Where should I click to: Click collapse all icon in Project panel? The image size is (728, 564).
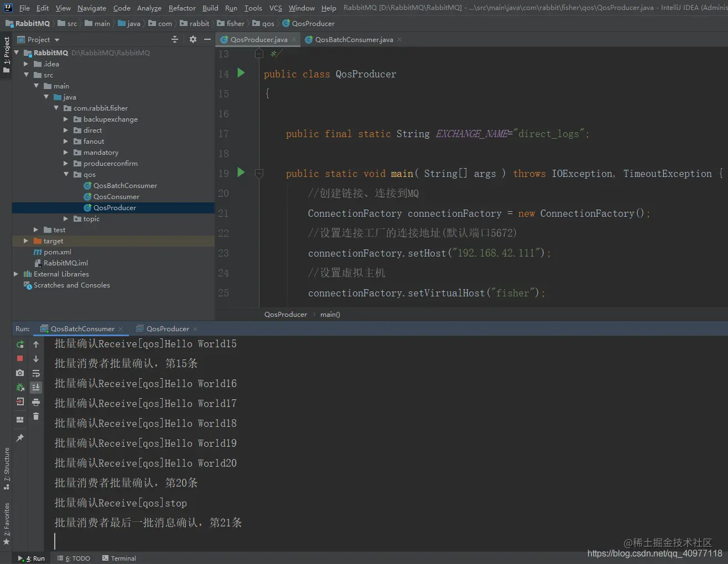tap(175, 39)
